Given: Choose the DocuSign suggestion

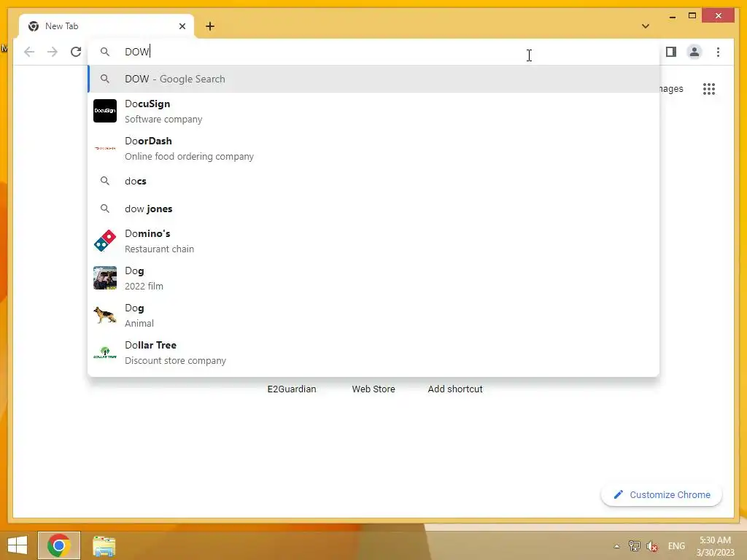Looking at the screenshot, I should pos(373,111).
